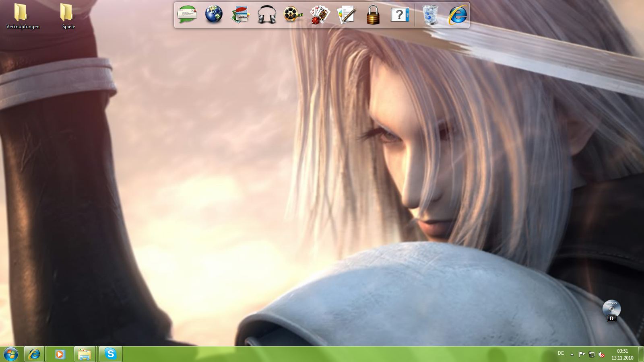Launch Internet Explorer from the dock
Image resolution: width=644 pixels, height=362 pixels.
[458, 14]
